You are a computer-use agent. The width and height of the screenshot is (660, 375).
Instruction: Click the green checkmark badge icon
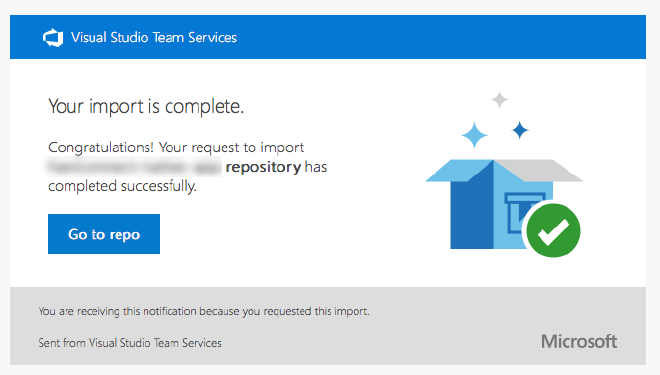click(553, 230)
